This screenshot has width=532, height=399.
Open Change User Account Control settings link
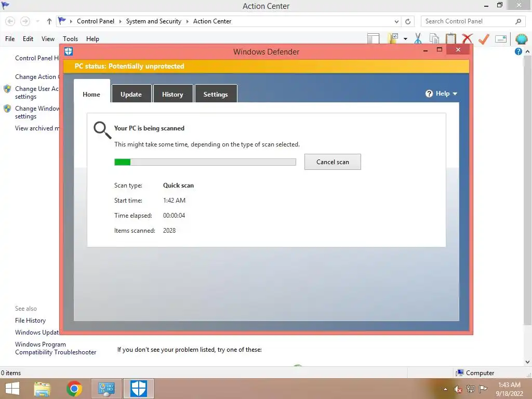pos(37,92)
